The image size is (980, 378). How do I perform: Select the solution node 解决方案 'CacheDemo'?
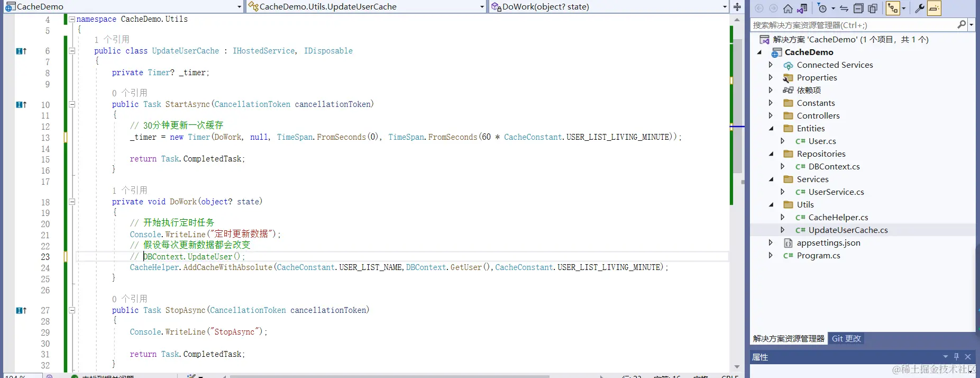[x=850, y=40]
